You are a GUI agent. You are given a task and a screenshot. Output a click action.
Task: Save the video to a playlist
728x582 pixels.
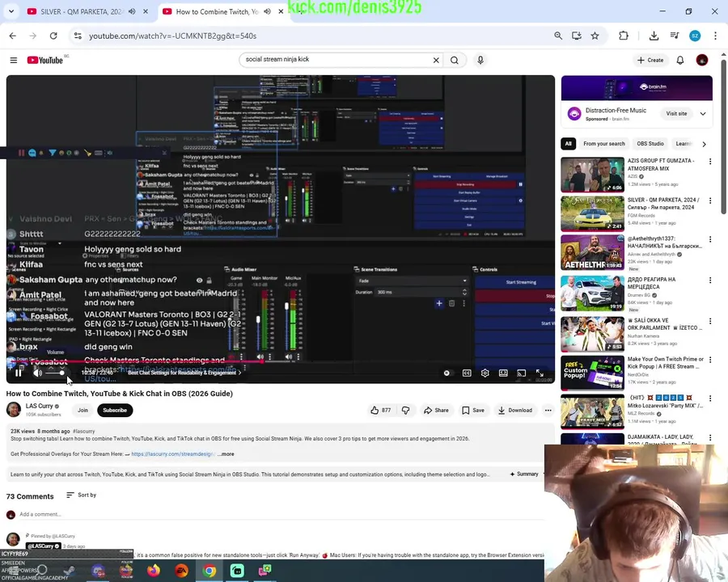coord(473,411)
